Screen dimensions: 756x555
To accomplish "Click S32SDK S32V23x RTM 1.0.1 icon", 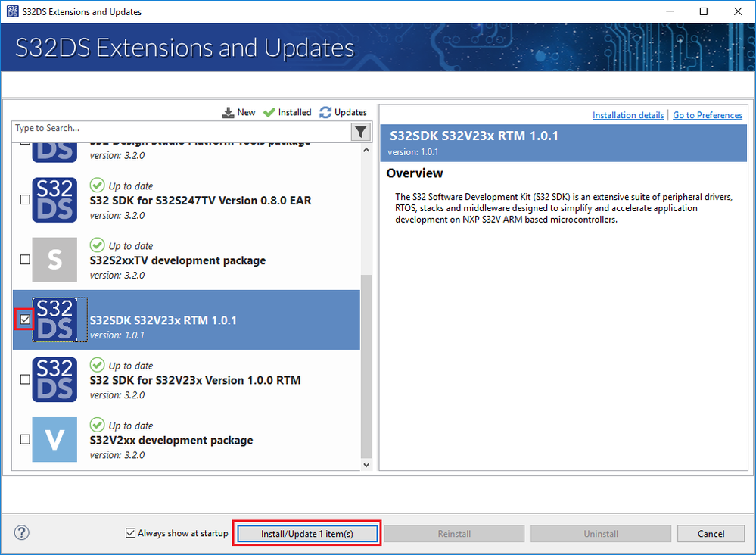I will (x=54, y=320).
